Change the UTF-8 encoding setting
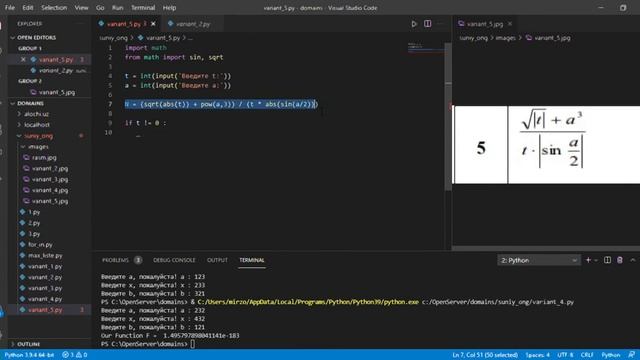 (x=565, y=355)
